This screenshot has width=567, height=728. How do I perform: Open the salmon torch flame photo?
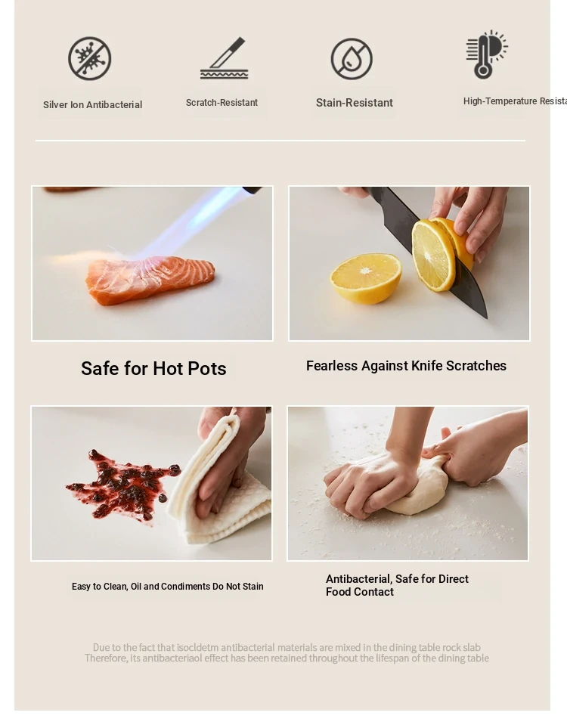[152, 263]
